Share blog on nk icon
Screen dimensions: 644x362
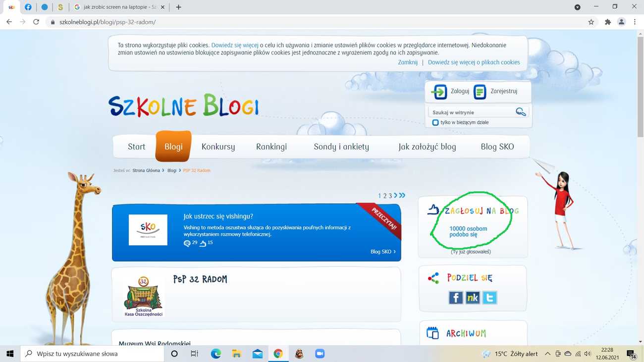(x=473, y=297)
